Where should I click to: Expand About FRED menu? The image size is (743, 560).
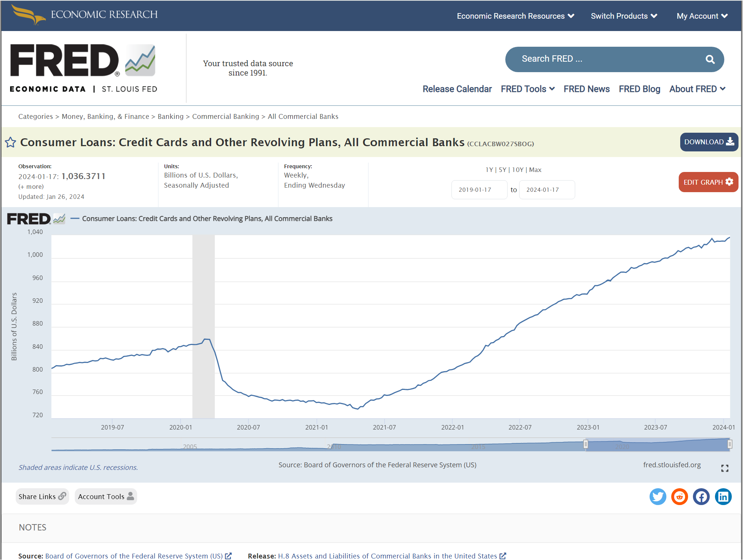point(697,89)
